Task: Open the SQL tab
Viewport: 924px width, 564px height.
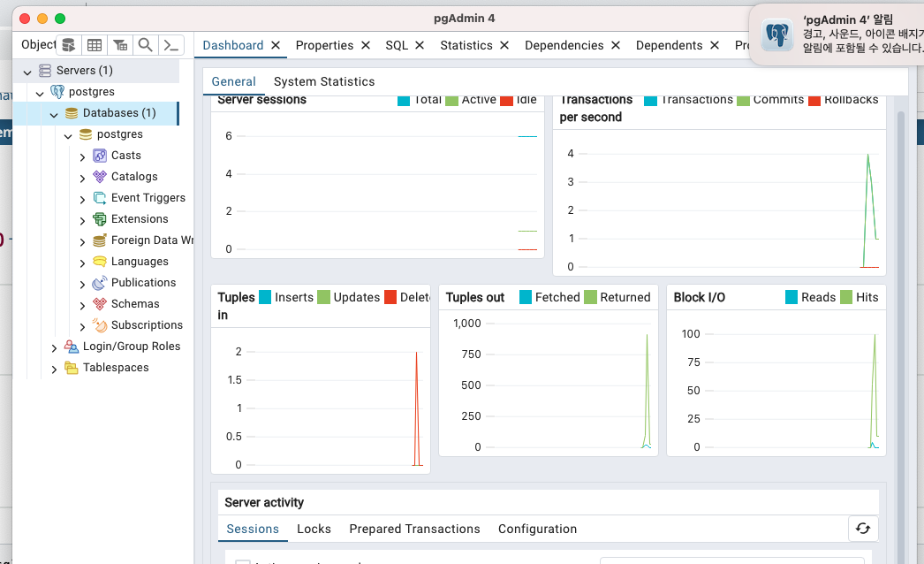Action: [x=397, y=45]
